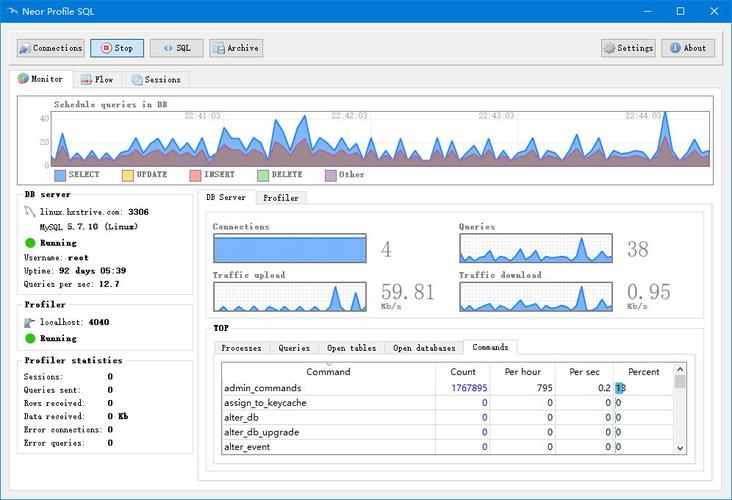Click the Queries per sec 12.7 value
The image size is (732, 500).
[x=109, y=284]
